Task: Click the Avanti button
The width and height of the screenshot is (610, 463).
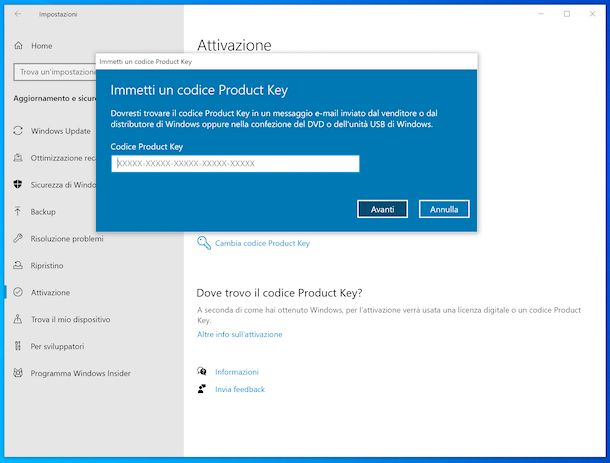Action: coord(382,209)
